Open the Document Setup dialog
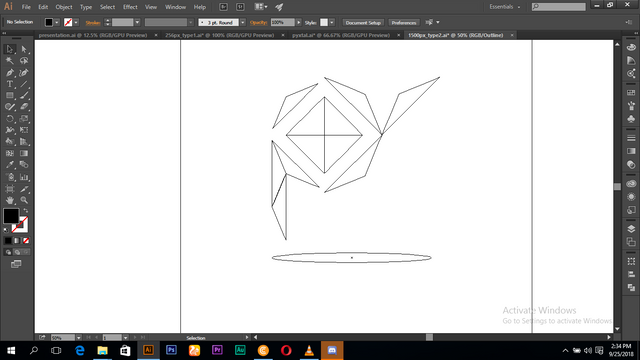Viewport: 640px width, 360px height. pos(363,22)
